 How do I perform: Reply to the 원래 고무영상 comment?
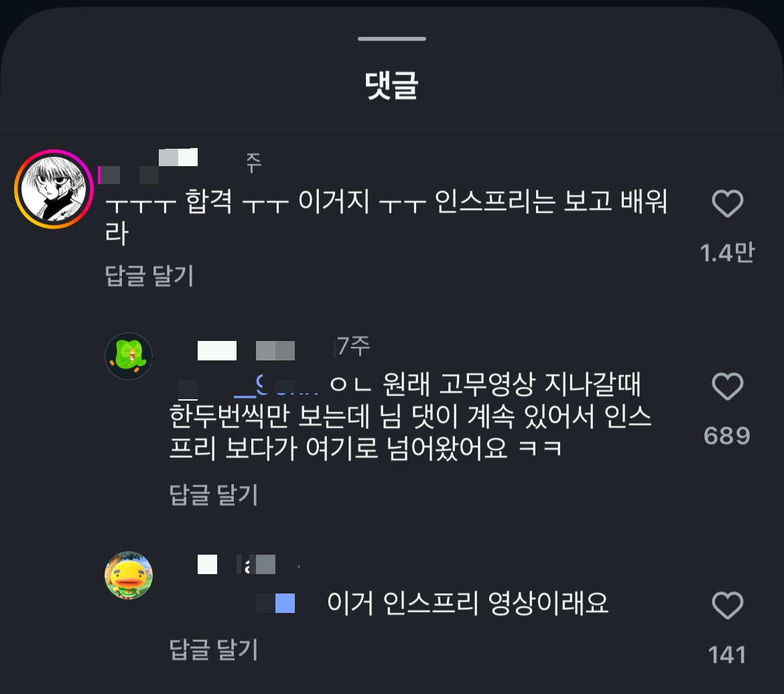[214, 494]
